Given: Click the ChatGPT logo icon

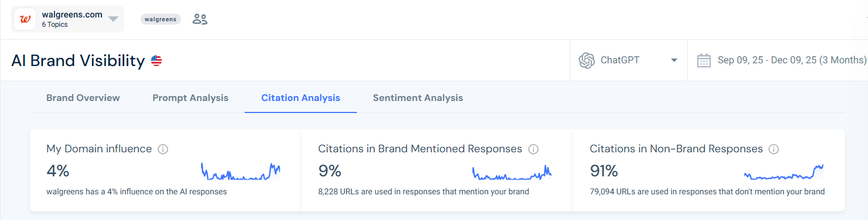Looking at the screenshot, I should tap(587, 60).
